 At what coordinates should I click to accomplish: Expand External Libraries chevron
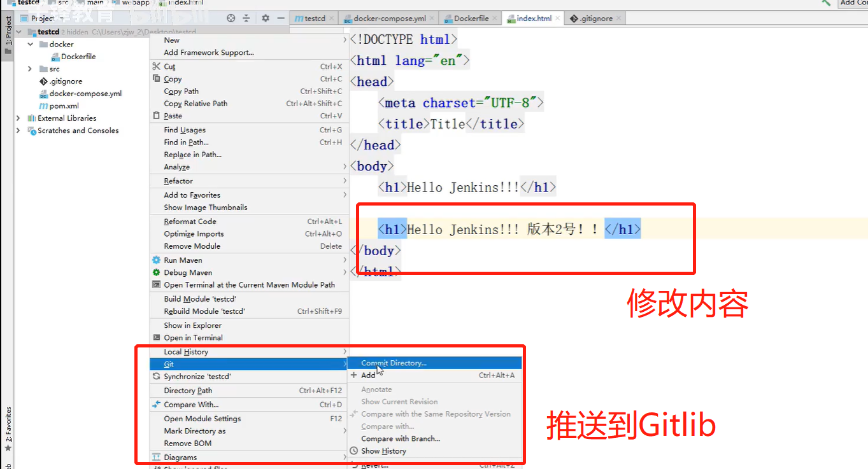(x=18, y=118)
